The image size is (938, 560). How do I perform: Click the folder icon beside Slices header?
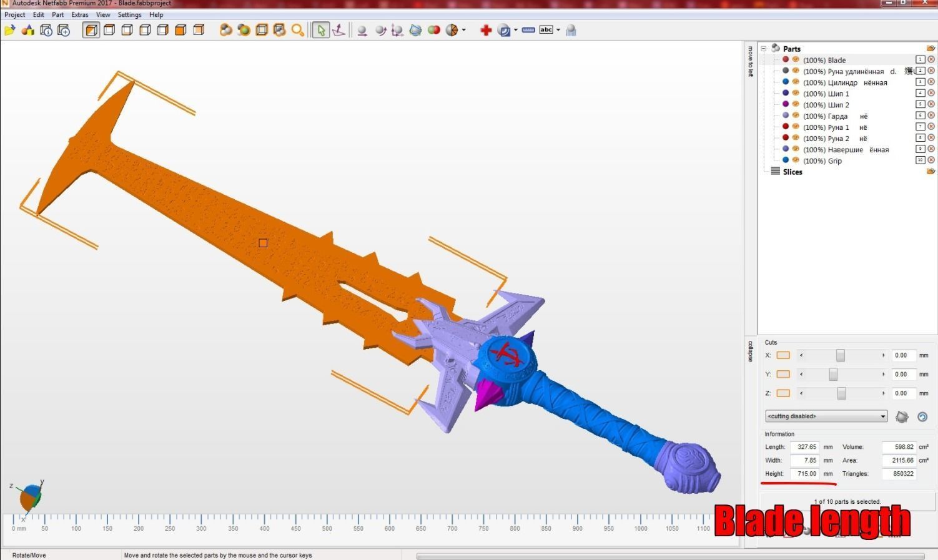pos(931,172)
